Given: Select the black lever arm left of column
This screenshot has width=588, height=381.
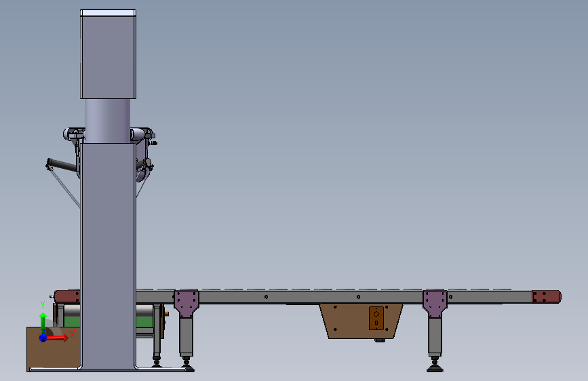Looking at the screenshot, I should pyautogui.click(x=62, y=165).
